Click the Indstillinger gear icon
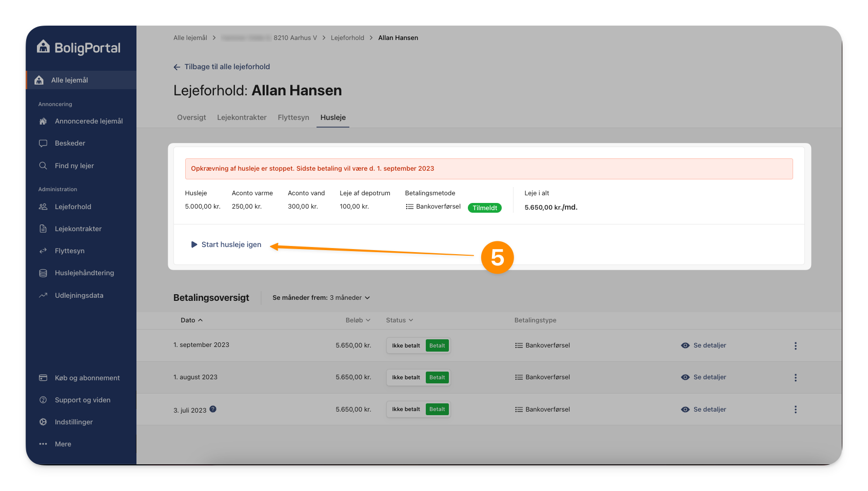The image size is (868, 491). pyautogui.click(x=43, y=422)
